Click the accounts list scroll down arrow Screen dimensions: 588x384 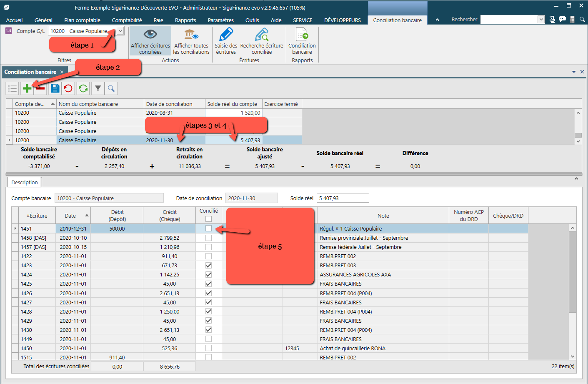tap(578, 141)
